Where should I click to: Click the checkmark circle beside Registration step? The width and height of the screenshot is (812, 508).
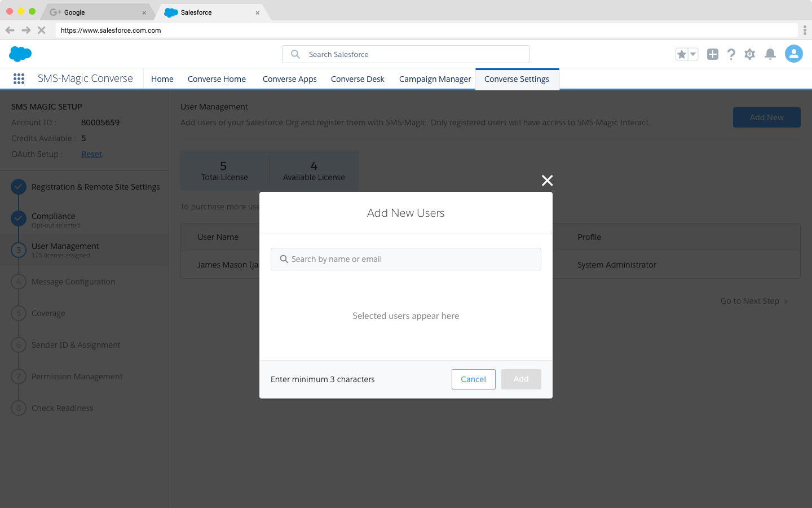click(x=19, y=187)
